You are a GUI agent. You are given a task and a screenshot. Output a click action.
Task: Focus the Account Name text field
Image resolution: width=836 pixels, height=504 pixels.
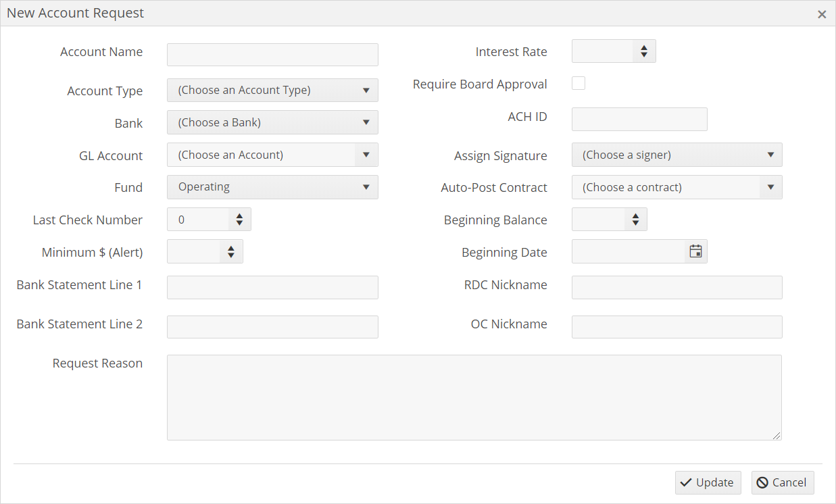pos(272,55)
